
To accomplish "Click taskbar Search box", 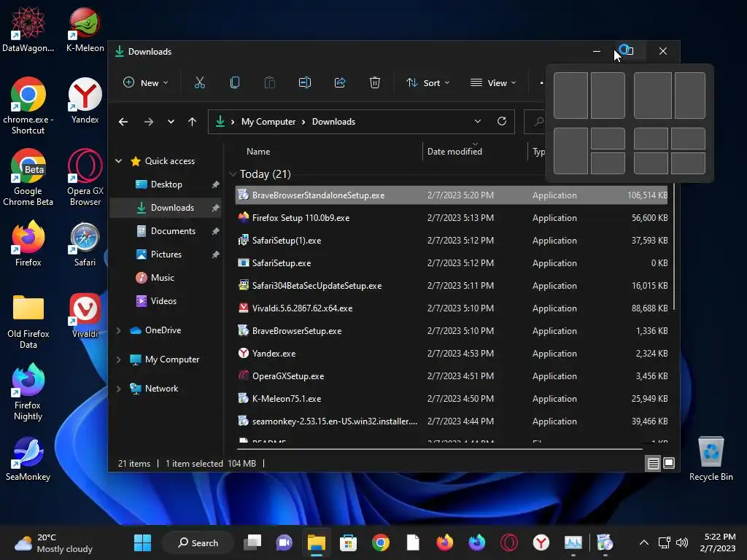I will click(x=198, y=542).
